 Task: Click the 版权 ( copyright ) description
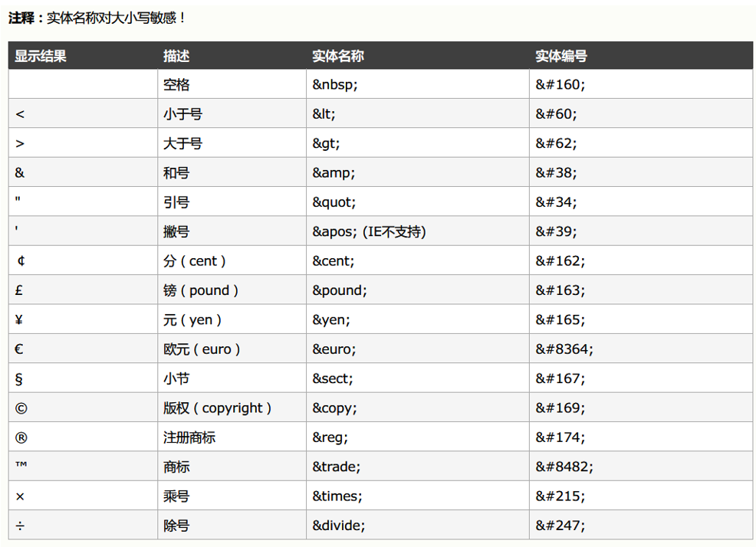pos(217,408)
